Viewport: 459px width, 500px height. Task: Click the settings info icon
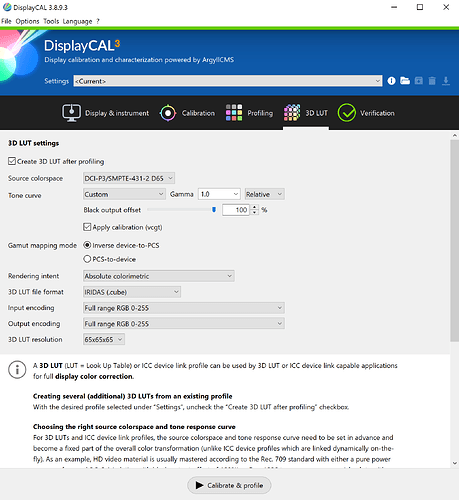tap(391, 81)
